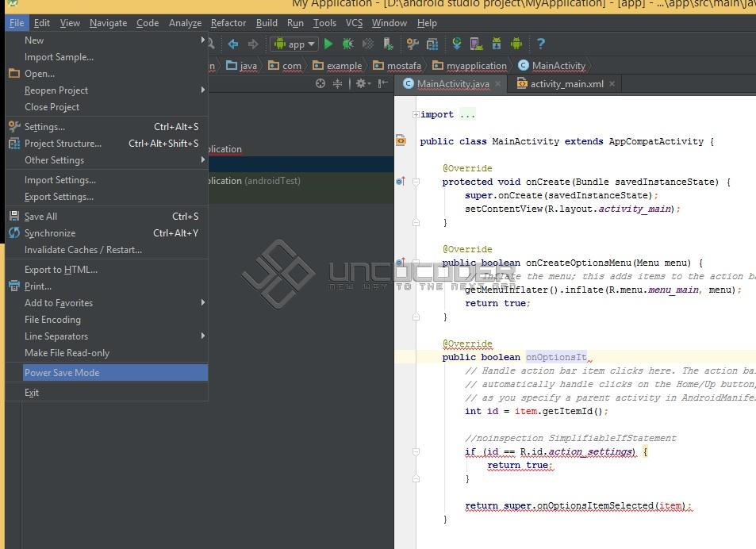The image size is (756, 549).
Task: Open Android Device Monitor icon
Action: [x=516, y=44]
